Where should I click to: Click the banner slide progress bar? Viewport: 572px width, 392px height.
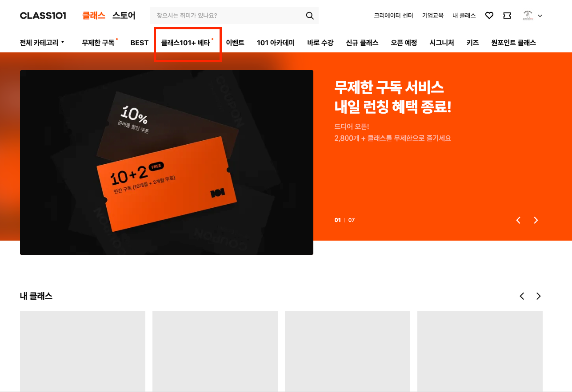coord(432,220)
